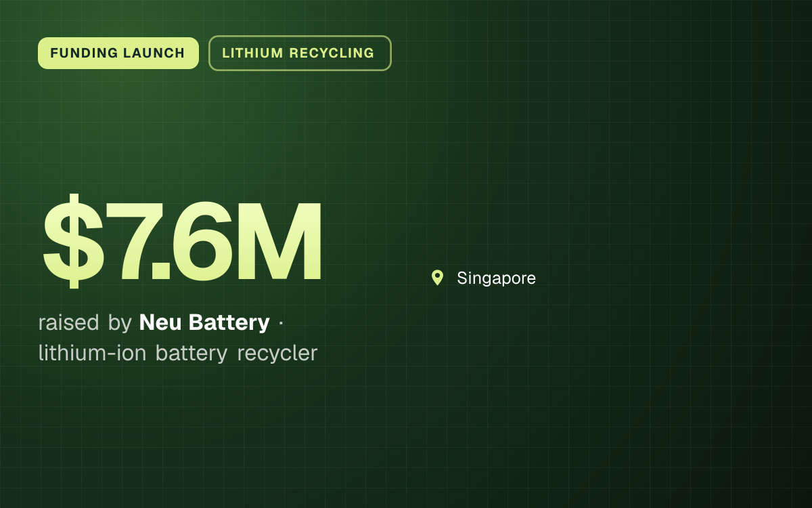
Task: Click the FUNDING LAUNCH tag
Action: click(118, 53)
